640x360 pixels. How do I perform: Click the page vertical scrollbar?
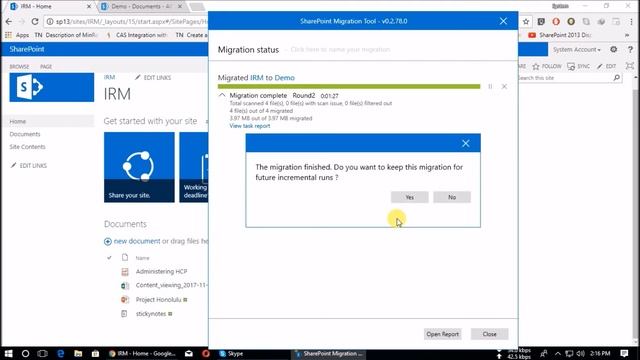pos(637,208)
